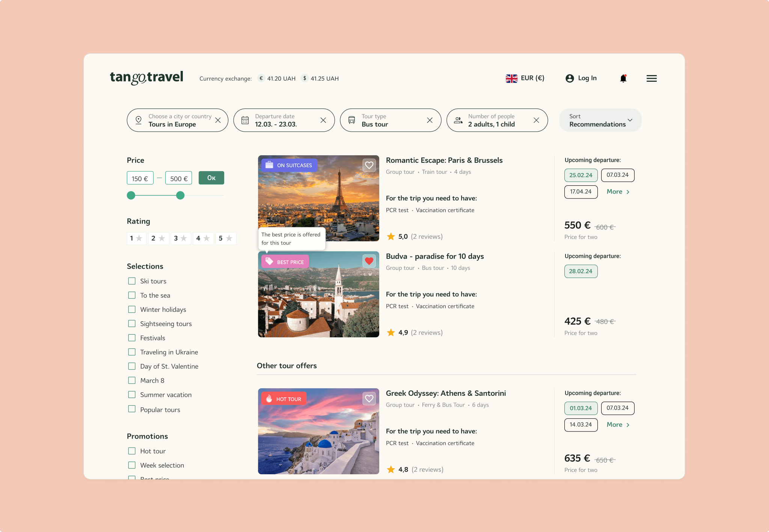Image resolution: width=769 pixels, height=532 pixels.
Task: Click heart icon on Greek Odyssey tour
Action: [x=369, y=398]
